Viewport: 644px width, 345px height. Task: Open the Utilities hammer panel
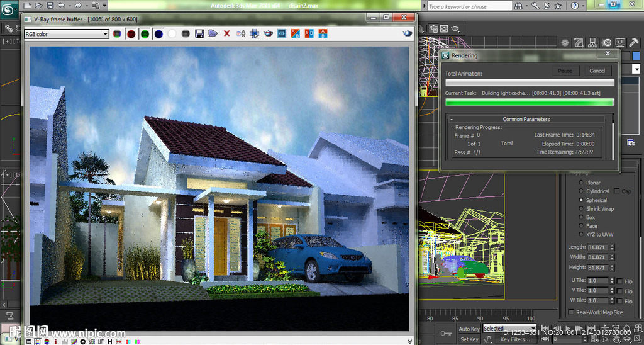(634, 43)
